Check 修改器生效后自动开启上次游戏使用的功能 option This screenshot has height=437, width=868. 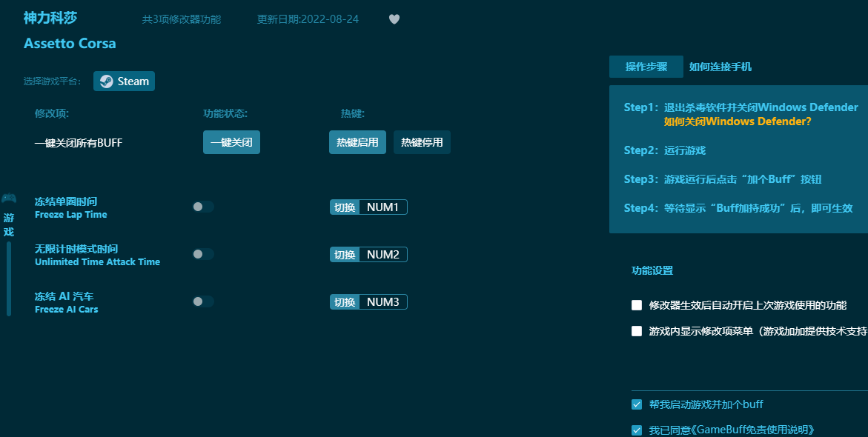pos(637,305)
